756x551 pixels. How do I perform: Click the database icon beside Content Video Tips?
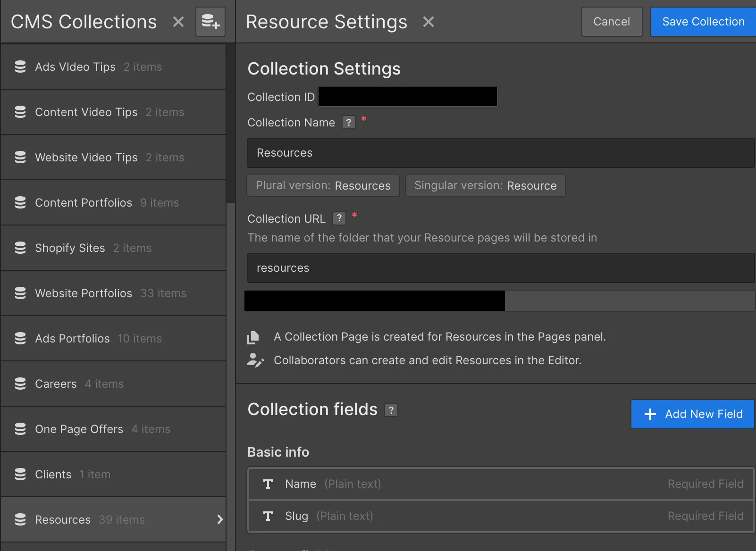(20, 112)
